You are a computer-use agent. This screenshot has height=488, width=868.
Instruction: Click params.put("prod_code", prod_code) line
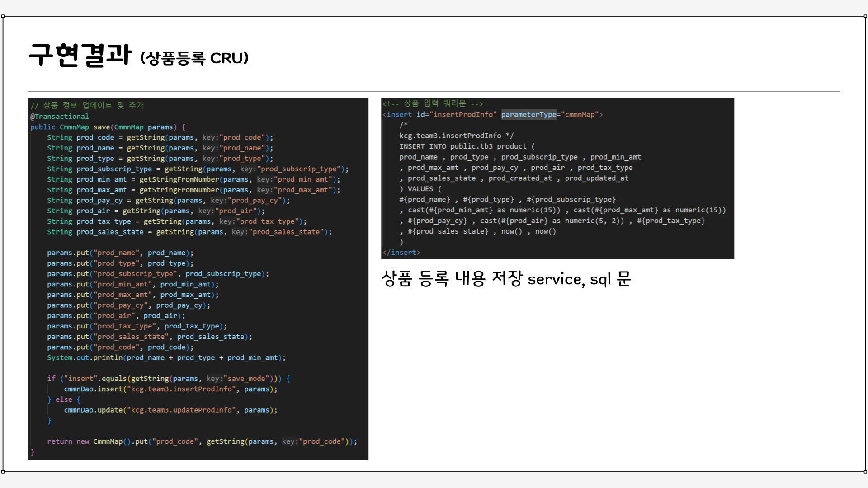click(x=120, y=347)
